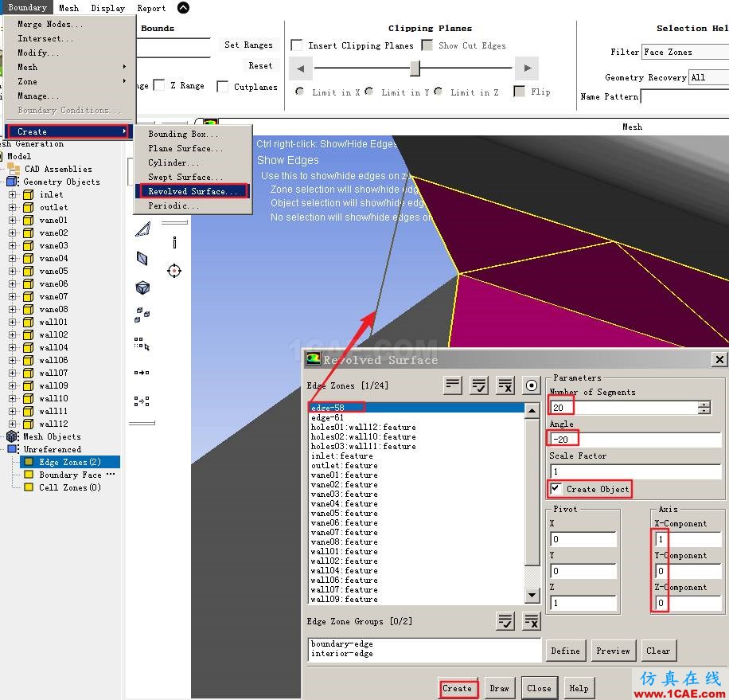This screenshot has width=729, height=700.
Task: Select the Limit in Z radio button
Action: click(x=438, y=91)
